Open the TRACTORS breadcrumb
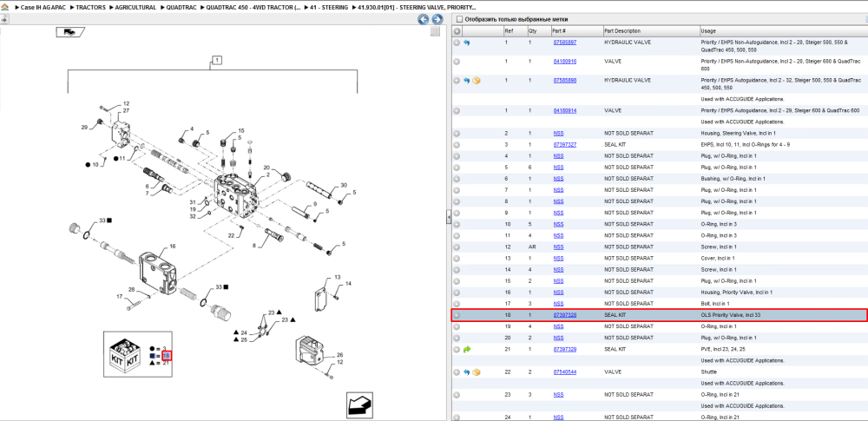 click(x=92, y=8)
